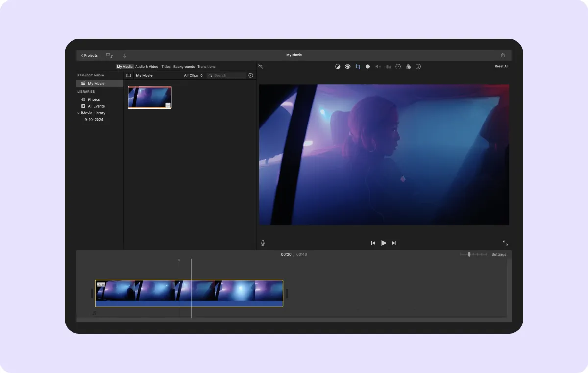Open the Titles tab

point(166,66)
